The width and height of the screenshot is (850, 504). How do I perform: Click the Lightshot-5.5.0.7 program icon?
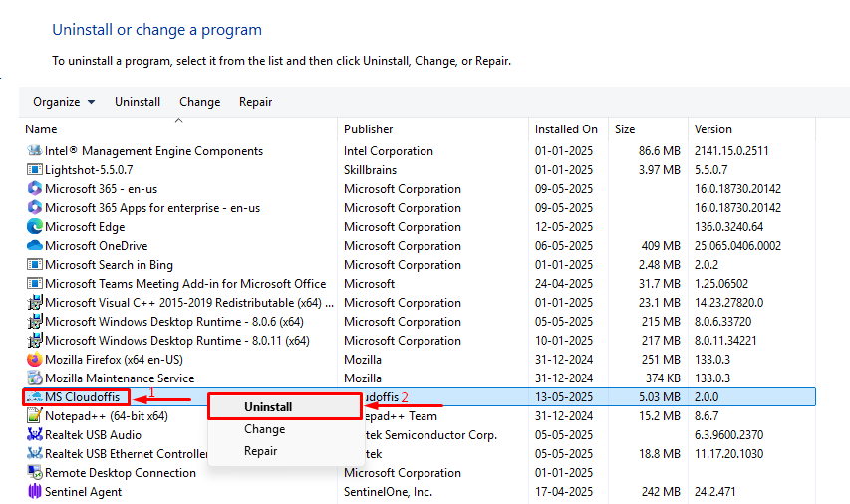(35, 169)
